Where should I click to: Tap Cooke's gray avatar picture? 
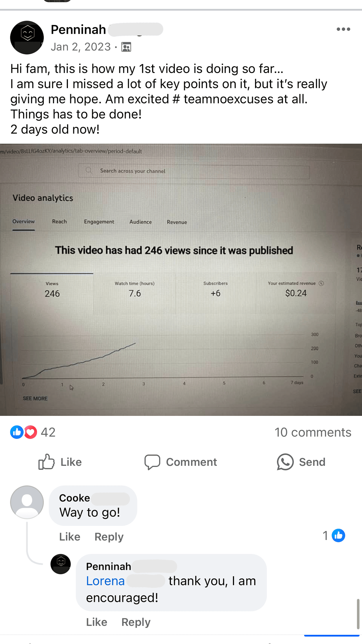pyautogui.click(x=27, y=502)
